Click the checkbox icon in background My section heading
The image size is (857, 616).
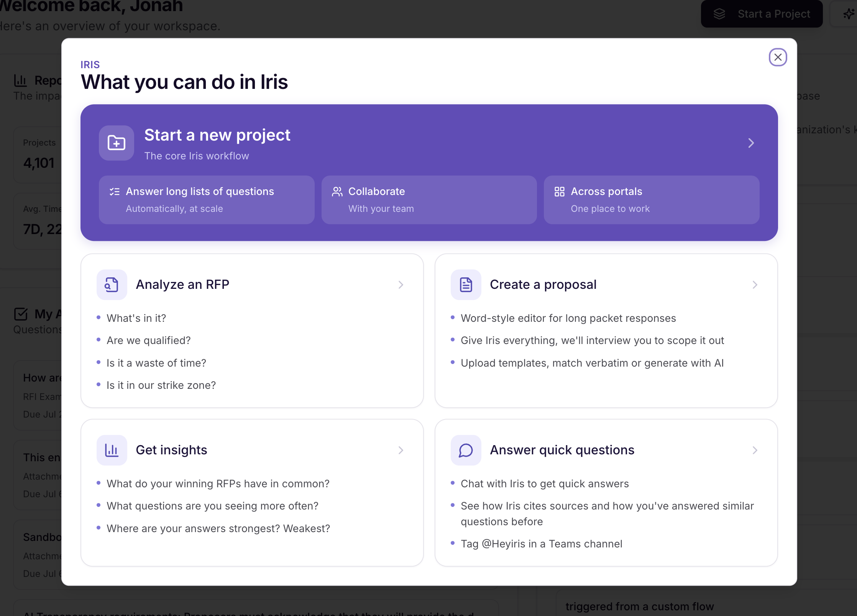coord(21,314)
